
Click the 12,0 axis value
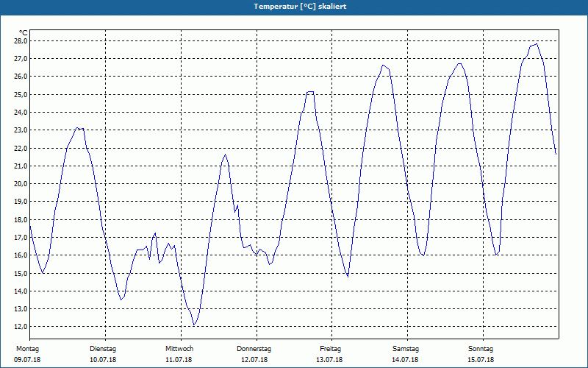click(21, 326)
